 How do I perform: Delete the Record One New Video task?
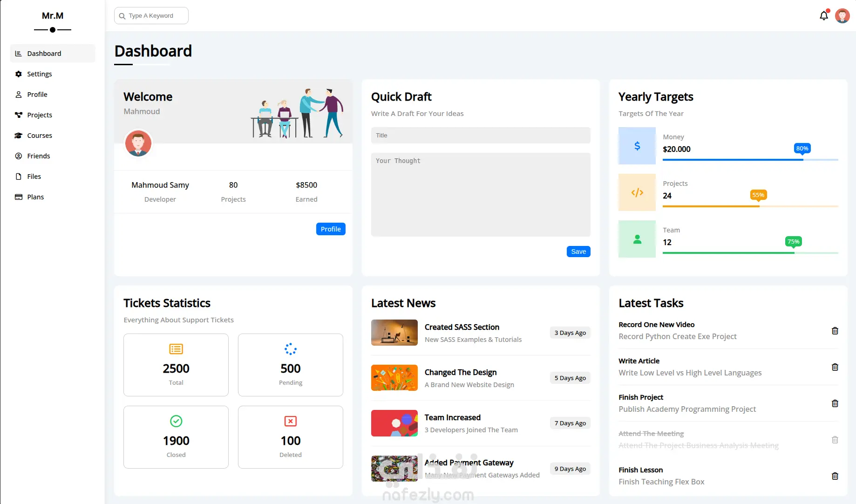835,331
